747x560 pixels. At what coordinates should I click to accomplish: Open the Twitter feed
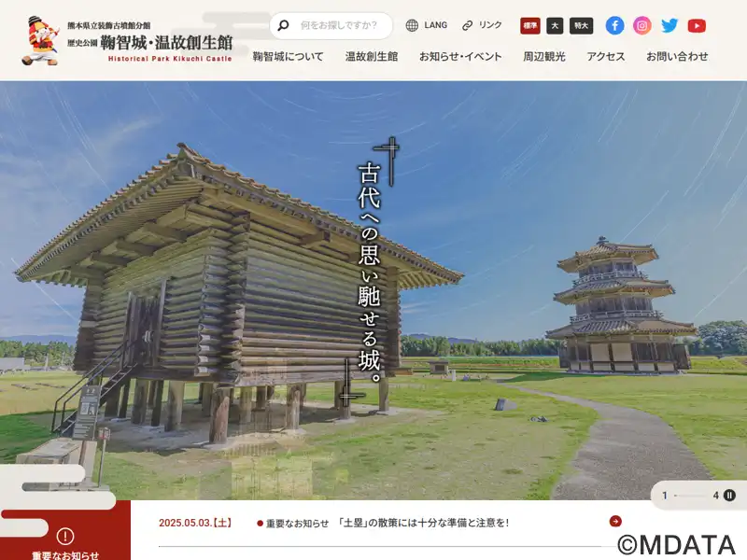[669, 26]
